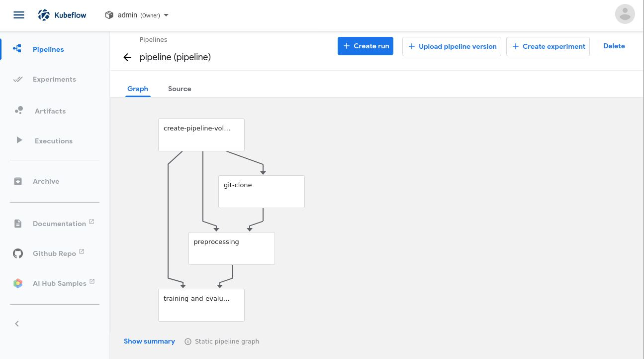Expand the admin namespace dropdown

[x=166, y=15]
